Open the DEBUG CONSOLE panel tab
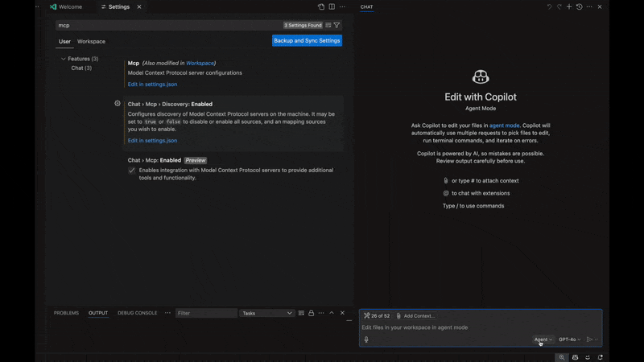 137,313
